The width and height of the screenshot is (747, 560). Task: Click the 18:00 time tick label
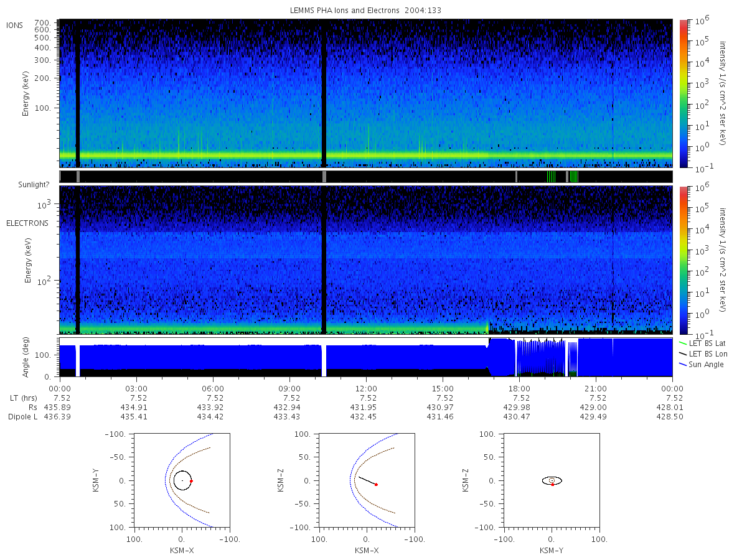519,388
